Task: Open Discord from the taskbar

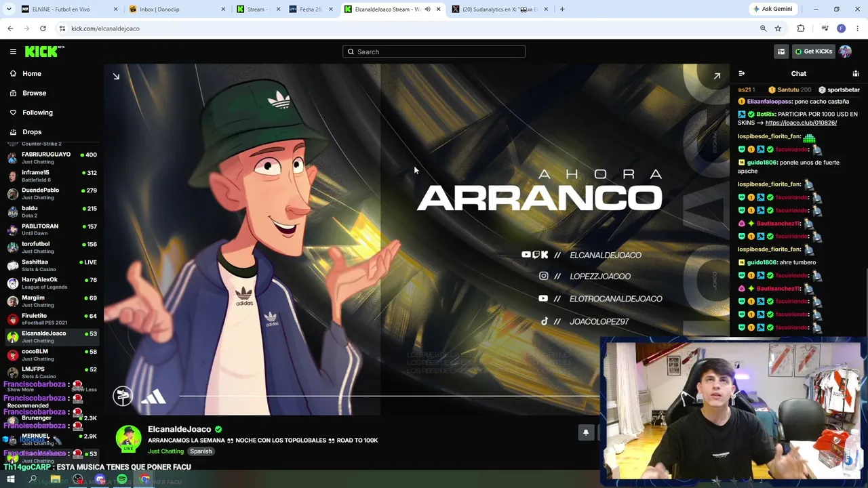Action: [100, 480]
